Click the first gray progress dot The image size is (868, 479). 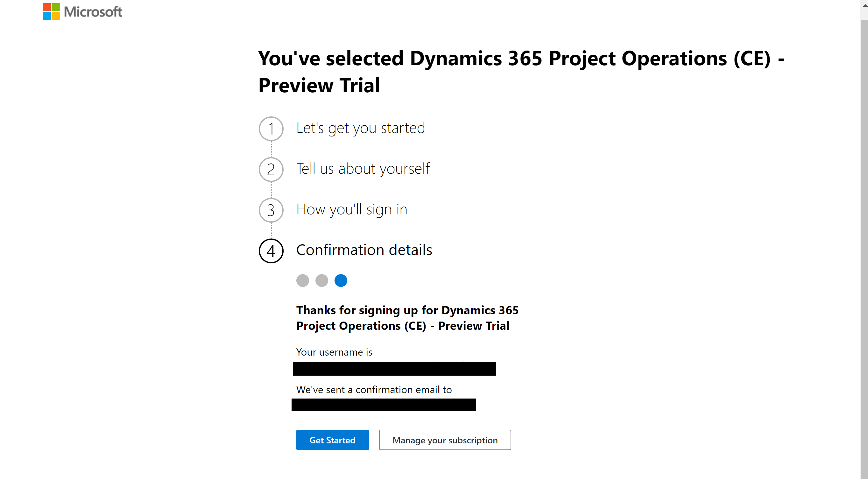click(303, 281)
